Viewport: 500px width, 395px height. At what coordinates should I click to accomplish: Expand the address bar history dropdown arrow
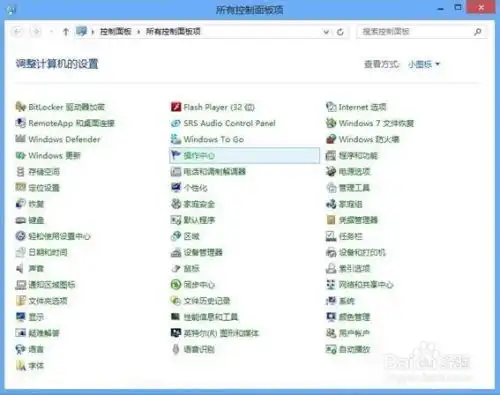326,32
